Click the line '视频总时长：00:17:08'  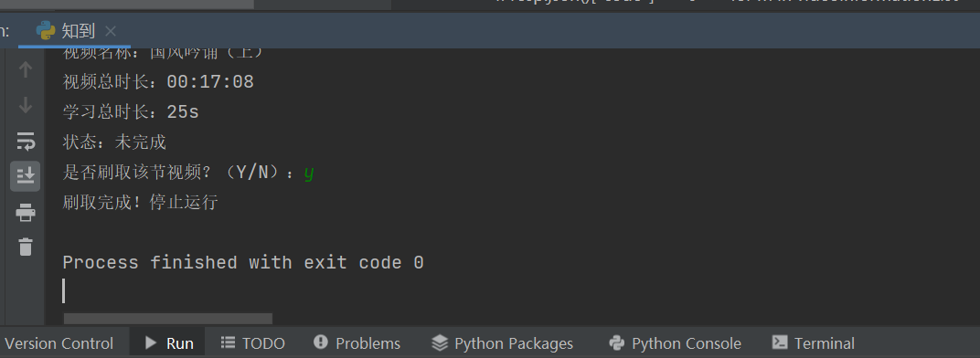(x=158, y=82)
